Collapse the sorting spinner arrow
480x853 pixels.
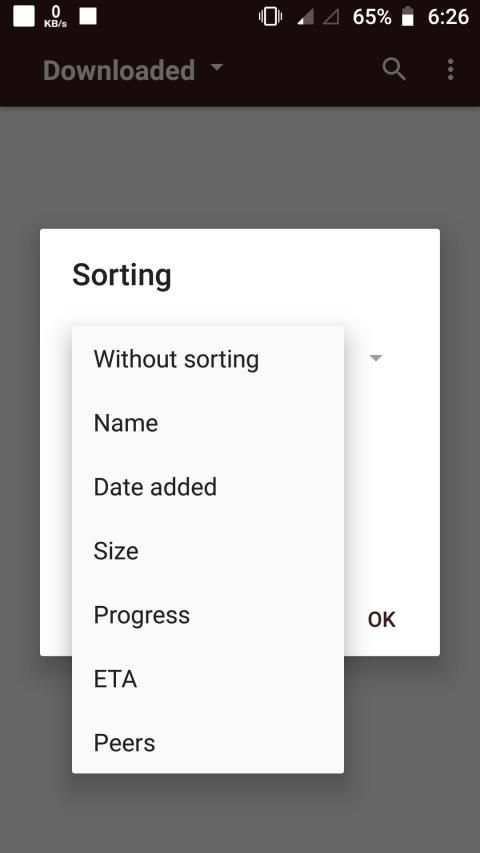pos(376,358)
